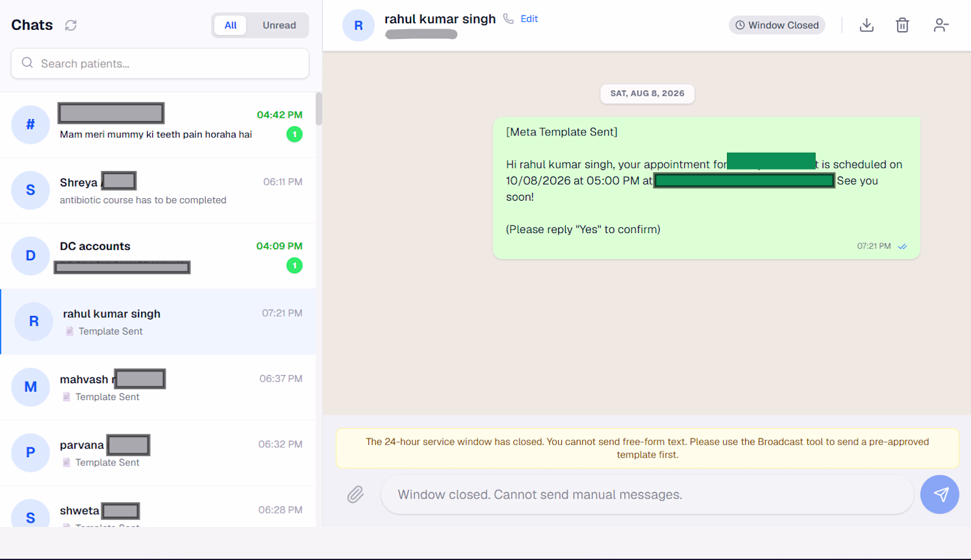Click the remove user icon
Viewport: 971px width, 560px height.
[x=941, y=25]
